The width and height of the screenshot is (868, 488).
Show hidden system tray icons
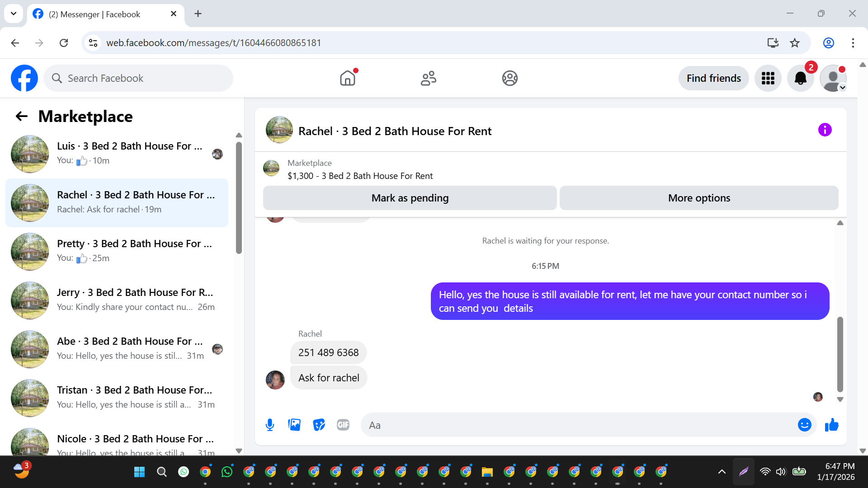click(x=722, y=472)
